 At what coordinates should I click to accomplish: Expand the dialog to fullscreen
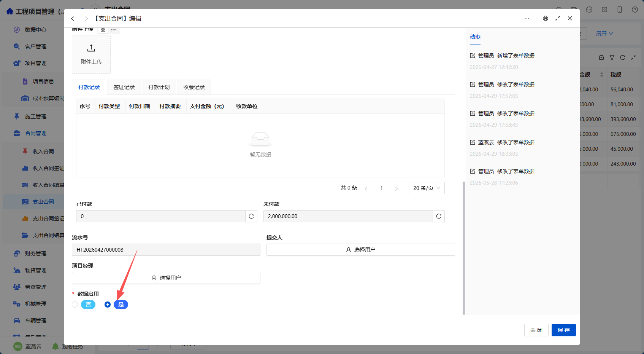click(x=558, y=18)
